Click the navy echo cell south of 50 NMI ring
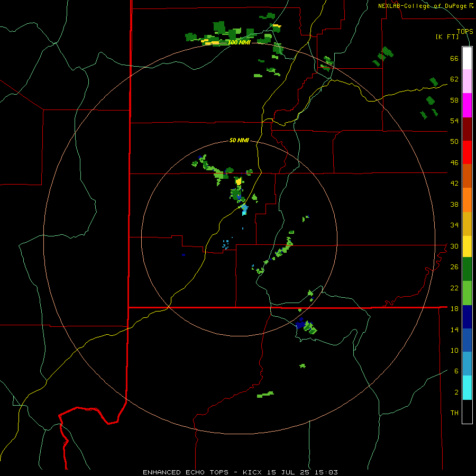Screen dimensions: 476x476 click(300, 324)
